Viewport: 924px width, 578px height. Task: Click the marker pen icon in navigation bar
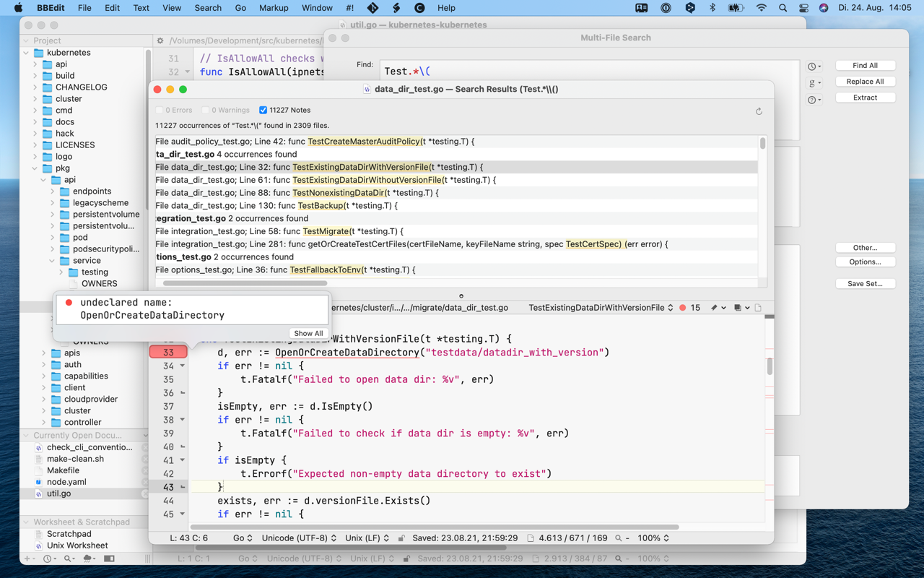click(715, 308)
